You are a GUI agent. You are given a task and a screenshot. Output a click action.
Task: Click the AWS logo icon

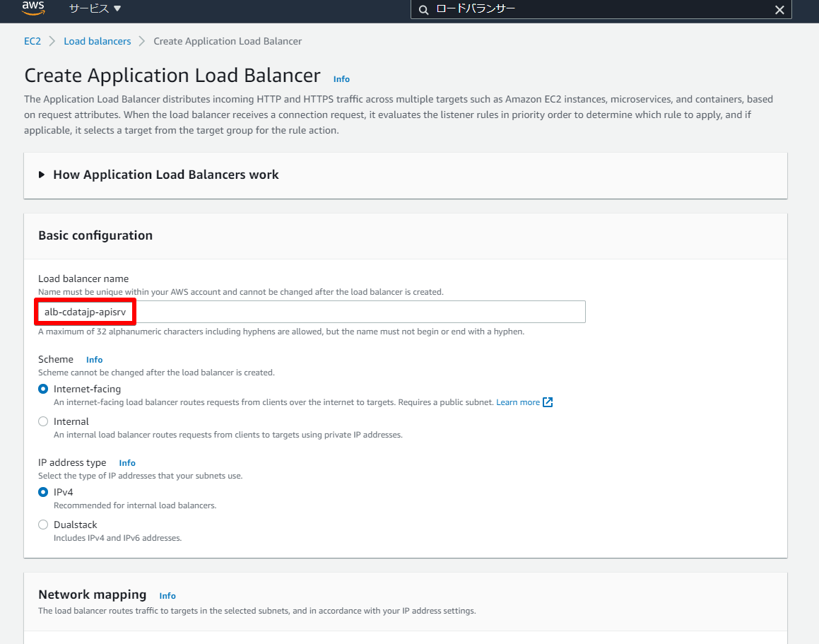[x=33, y=8]
